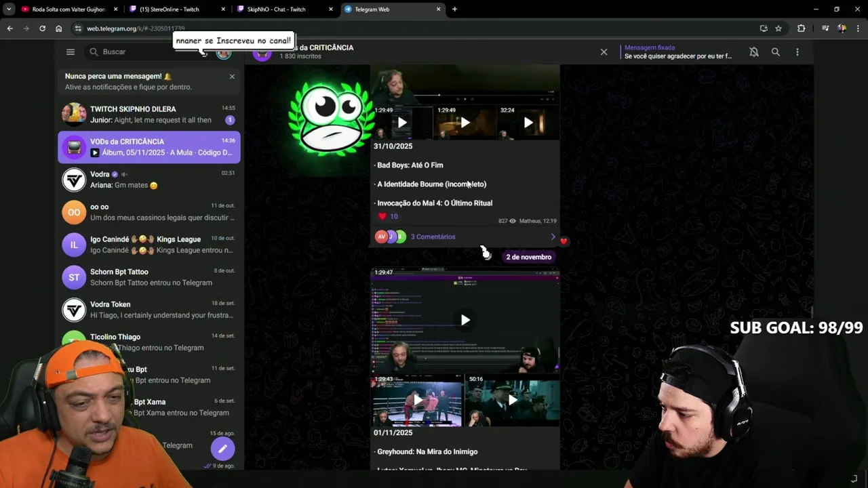Click the pencil new message button

click(222, 449)
